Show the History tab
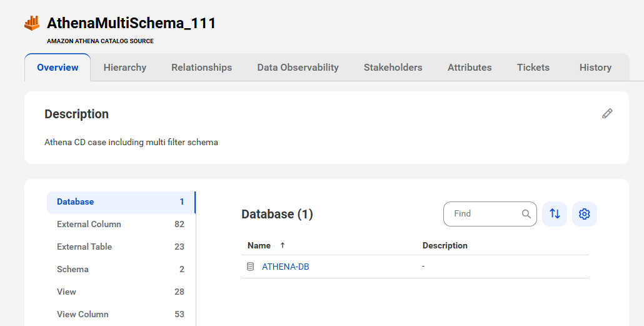This screenshot has width=644, height=326. point(595,68)
